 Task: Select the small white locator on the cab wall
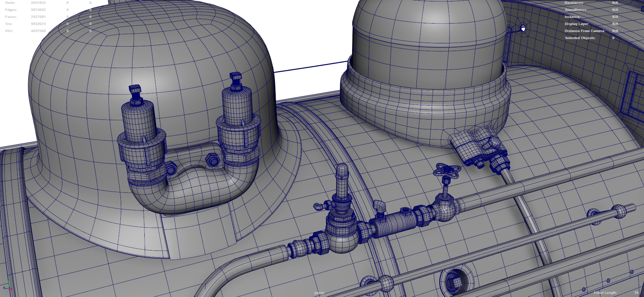pyautogui.click(x=523, y=28)
